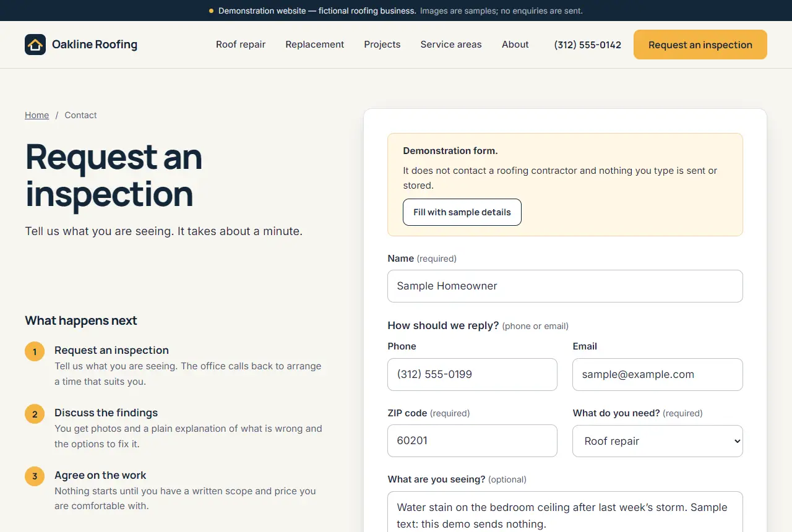Open the About nav link
The image size is (792, 532).
point(515,45)
